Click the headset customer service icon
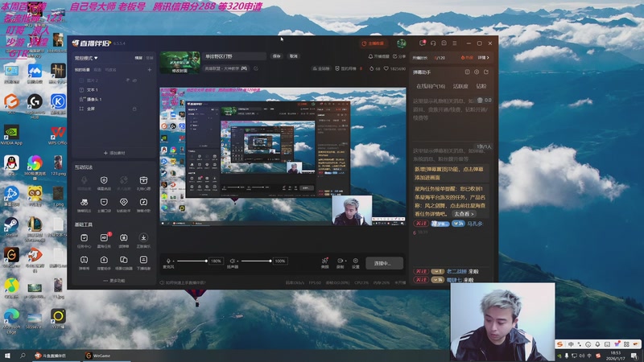 (433, 43)
